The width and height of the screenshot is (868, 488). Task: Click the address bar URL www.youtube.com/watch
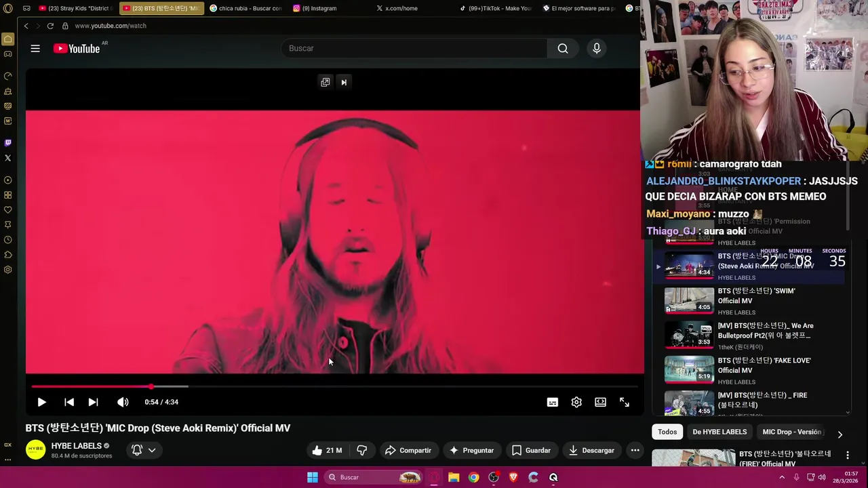[111, 26]
